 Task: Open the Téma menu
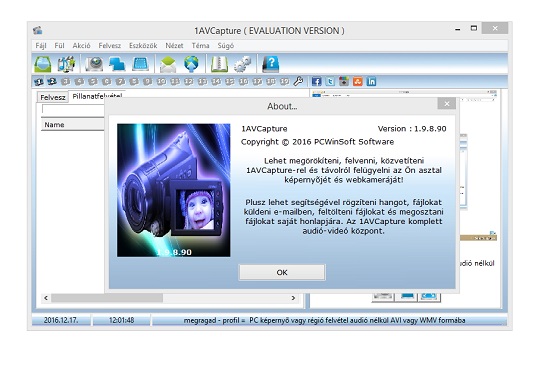(200, 46)
